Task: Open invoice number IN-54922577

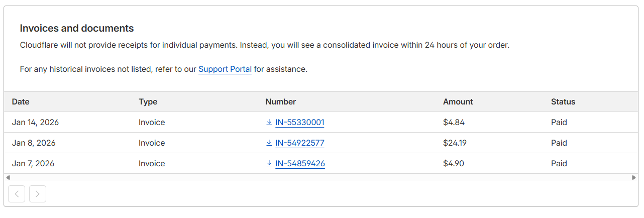Action: [299, 143]
